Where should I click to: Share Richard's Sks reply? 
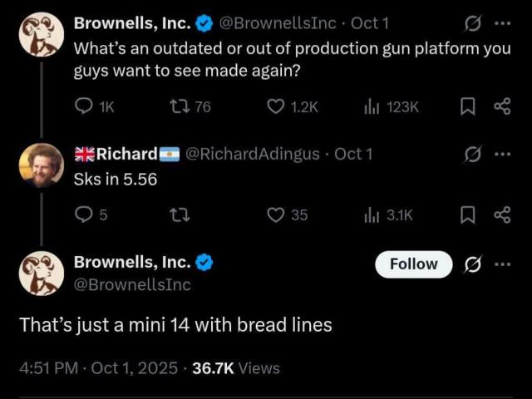pyautogui.click(x=501, y=214)
